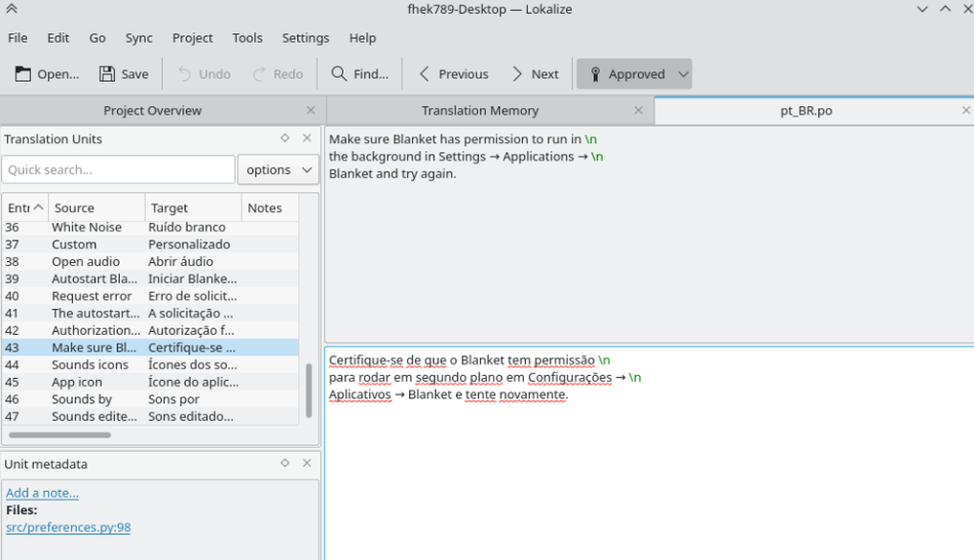Click the keep-above arrow in title bar
The width and height of the screenshot is (974, 560).
tap(11, 9)
